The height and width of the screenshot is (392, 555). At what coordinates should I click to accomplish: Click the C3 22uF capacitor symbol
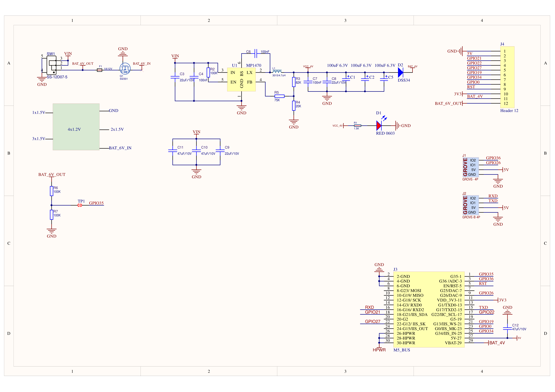point(175,77)
